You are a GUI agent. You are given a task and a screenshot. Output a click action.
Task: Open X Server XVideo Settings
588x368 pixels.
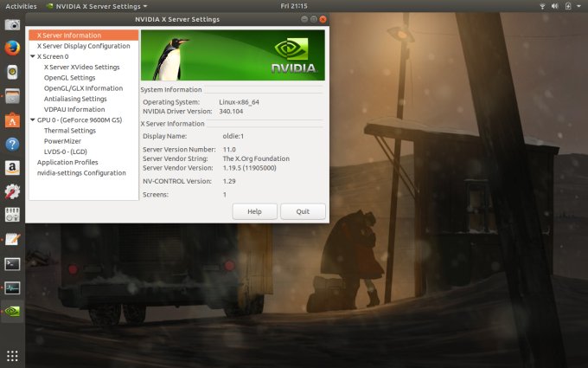82,67
